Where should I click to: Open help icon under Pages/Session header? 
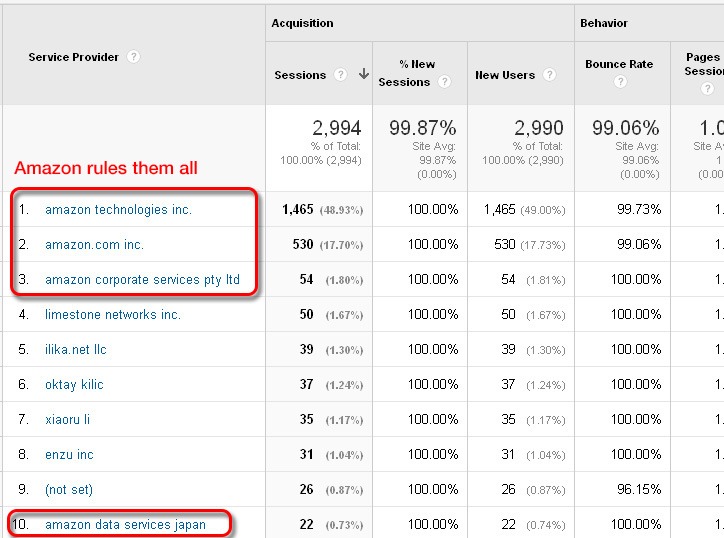pos(707,88)
